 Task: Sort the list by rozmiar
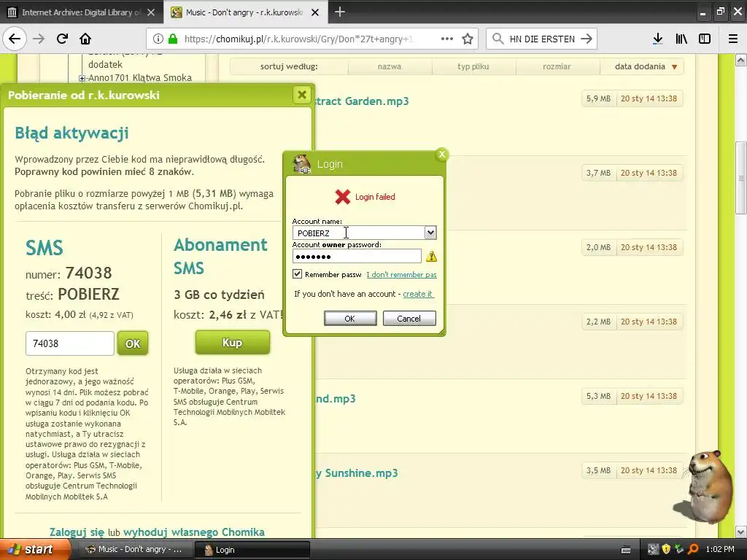557,66
